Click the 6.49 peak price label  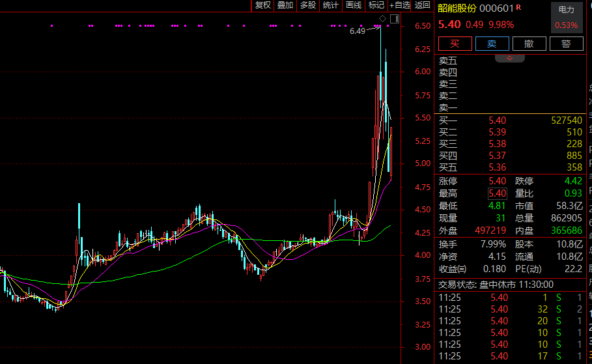click(358, 31)
